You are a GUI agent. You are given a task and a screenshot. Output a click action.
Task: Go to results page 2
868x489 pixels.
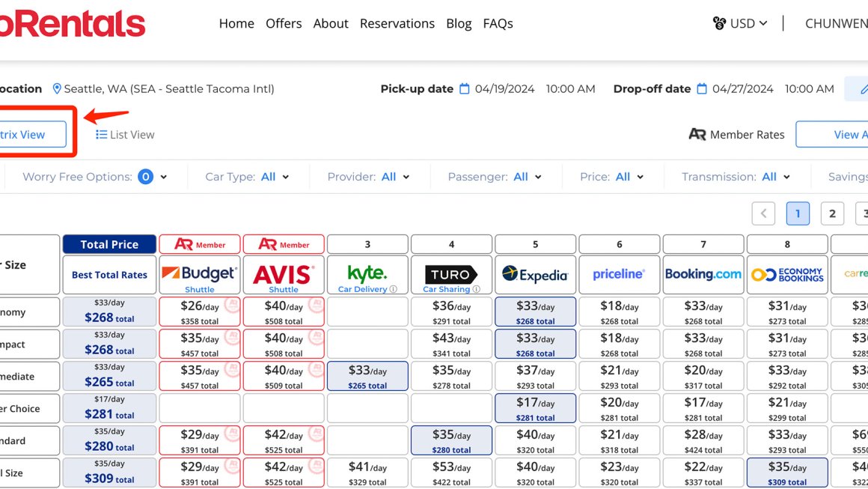click(832, 213)
